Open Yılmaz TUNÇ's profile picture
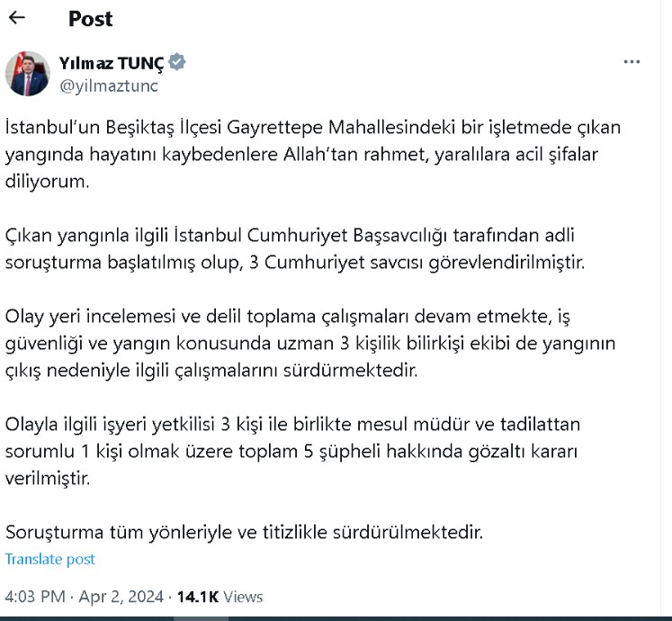Screen dimensions: 672x621 (28, 74)
